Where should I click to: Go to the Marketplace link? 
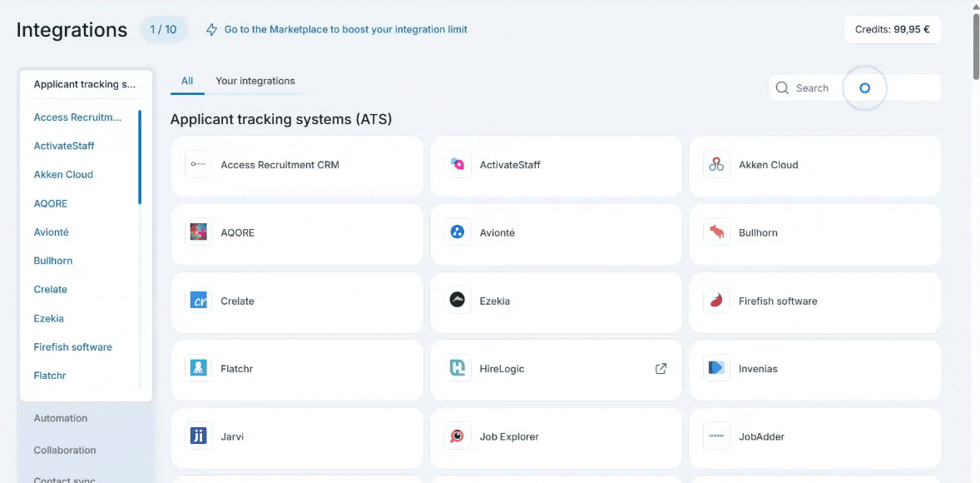[345, 29]
